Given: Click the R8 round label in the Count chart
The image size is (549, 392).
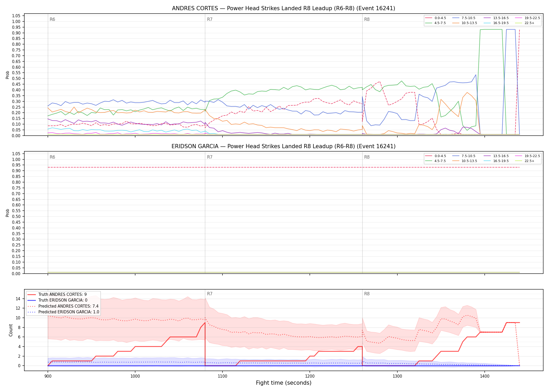Looking at the screenshot, I should (367, 294).
